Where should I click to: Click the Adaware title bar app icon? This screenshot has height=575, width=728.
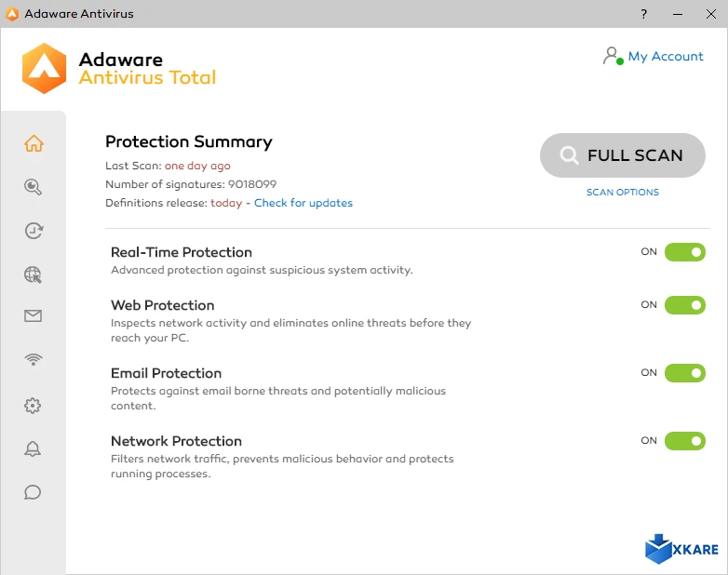pos(12,14)
